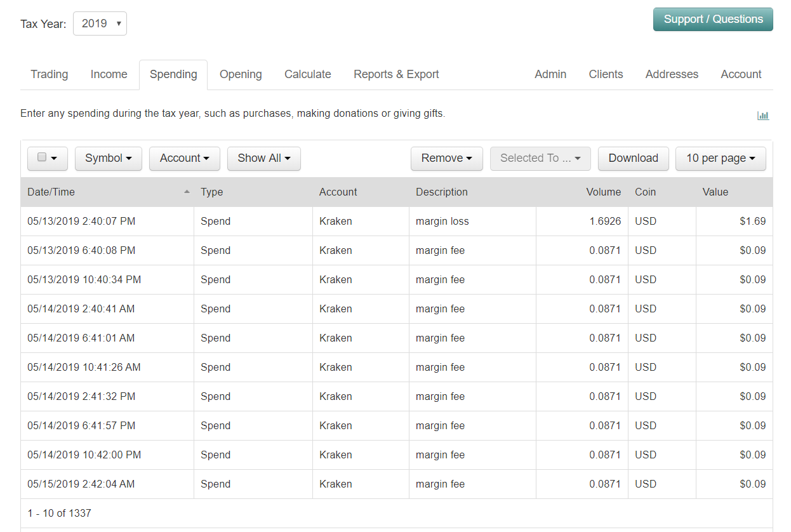Viewport: 791px width, 532px height.
Task: Expand the Show All dropdown
Action: point(263,158)
